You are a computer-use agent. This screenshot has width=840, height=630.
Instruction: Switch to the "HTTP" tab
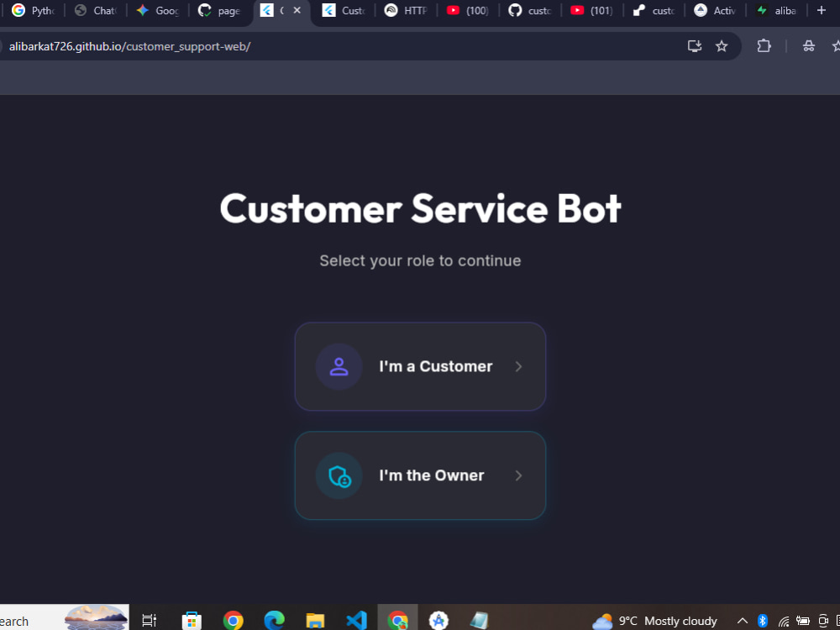407,10
